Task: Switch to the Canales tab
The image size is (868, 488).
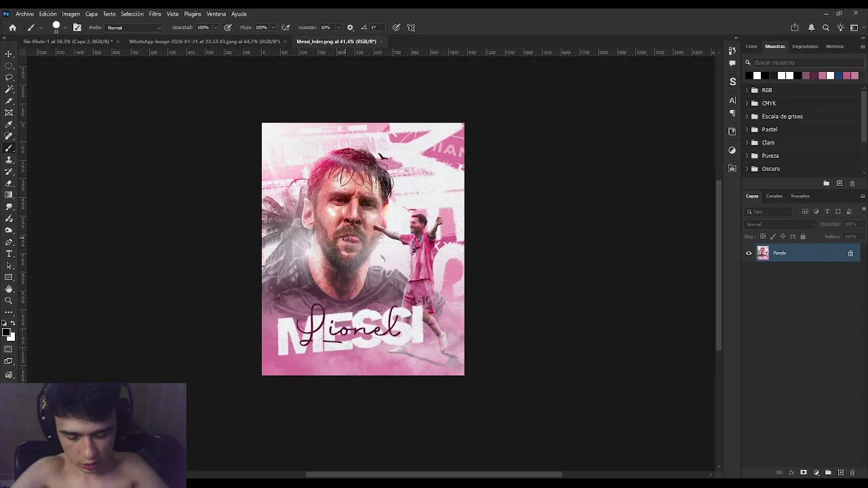Action: [774, 196]
